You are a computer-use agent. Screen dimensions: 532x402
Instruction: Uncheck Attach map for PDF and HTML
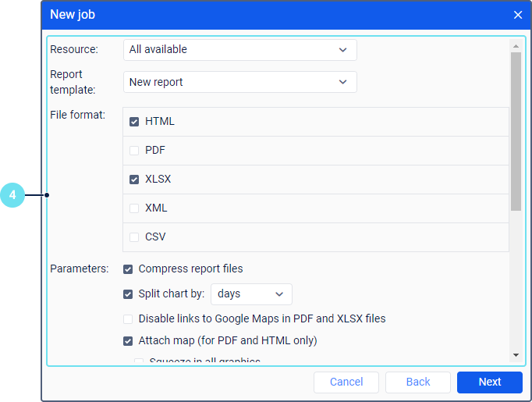[128, 341]
